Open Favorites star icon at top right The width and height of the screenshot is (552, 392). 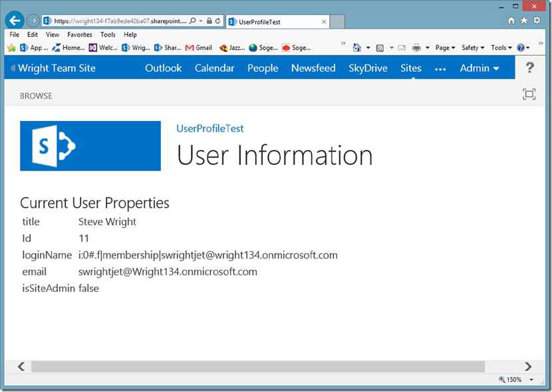point(524,21)
